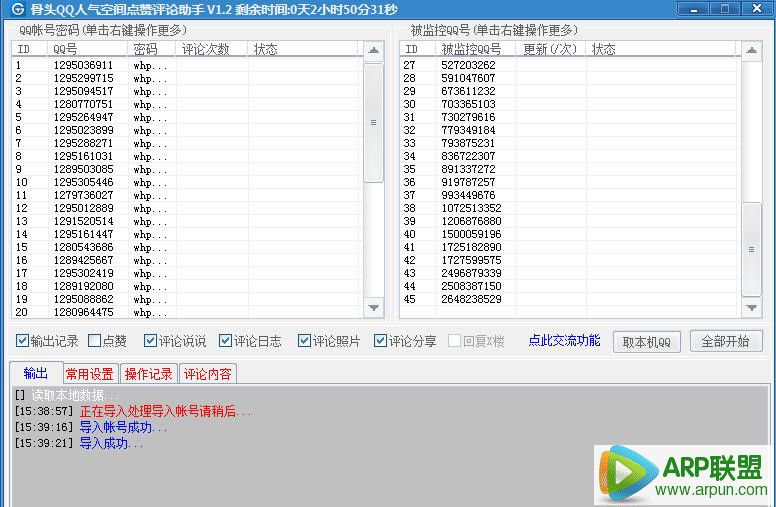
Task: Click the ID column header in the account list
Action: (30, 49)
